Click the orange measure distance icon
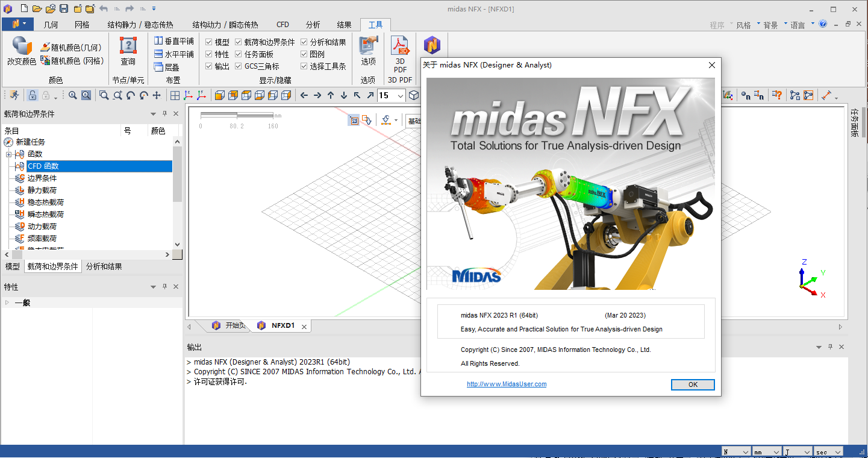 (826, 95)
